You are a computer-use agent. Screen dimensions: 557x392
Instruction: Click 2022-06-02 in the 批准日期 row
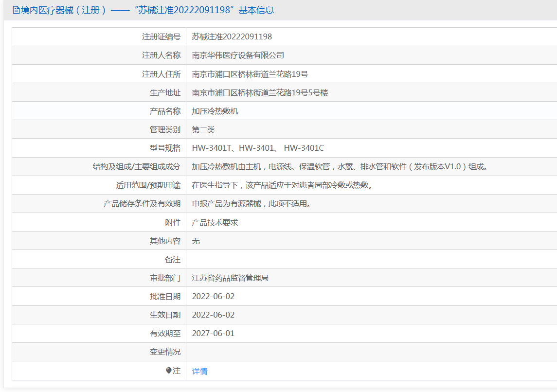(213, 297)
